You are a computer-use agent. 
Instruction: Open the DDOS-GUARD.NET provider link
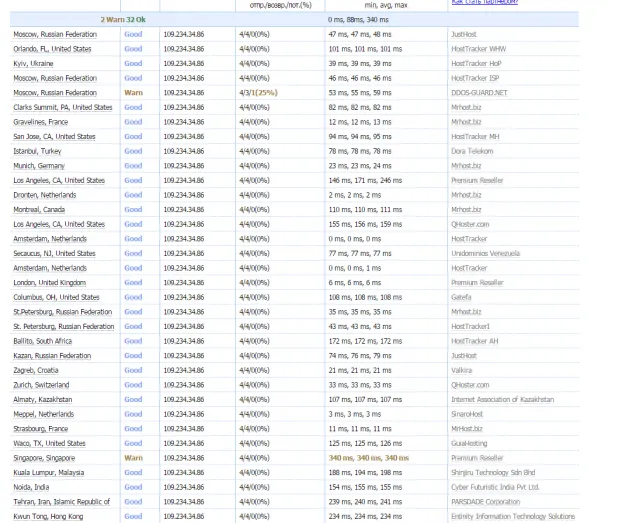[479, 93]
